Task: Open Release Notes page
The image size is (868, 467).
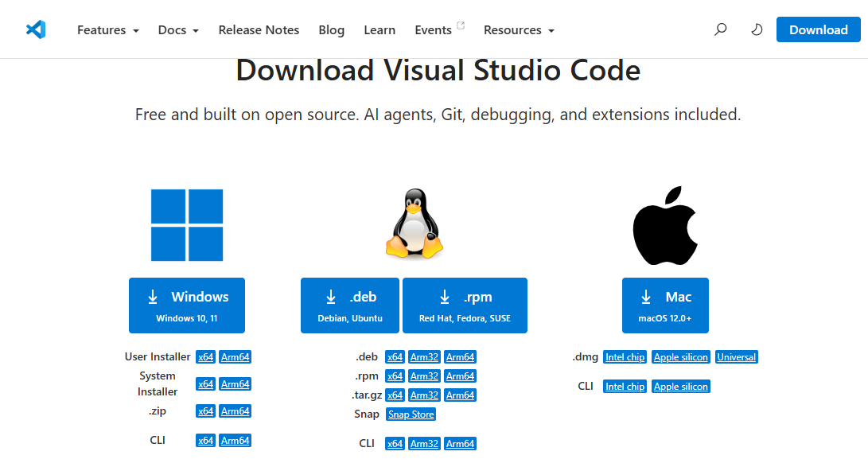Action: tap(259, 30)
